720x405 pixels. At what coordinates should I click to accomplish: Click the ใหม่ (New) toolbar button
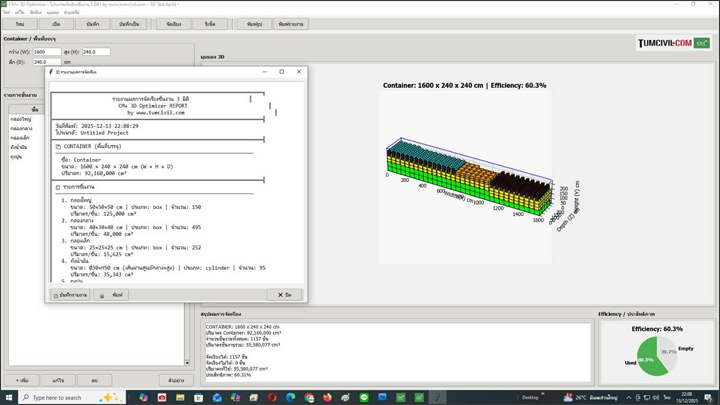20,23
